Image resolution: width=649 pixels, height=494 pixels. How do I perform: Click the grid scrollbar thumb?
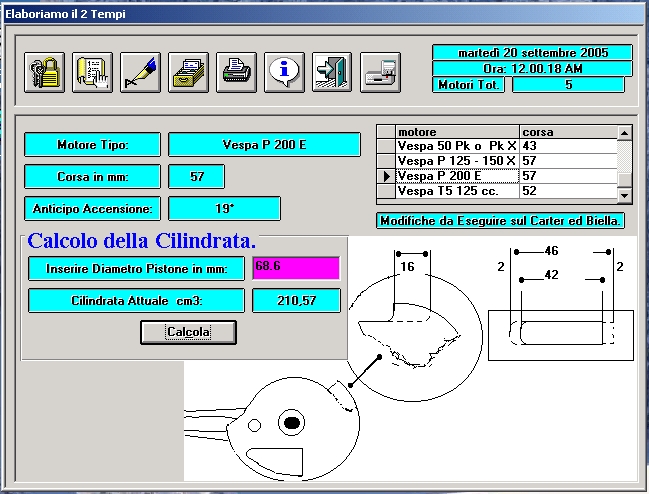coord(624,180)
